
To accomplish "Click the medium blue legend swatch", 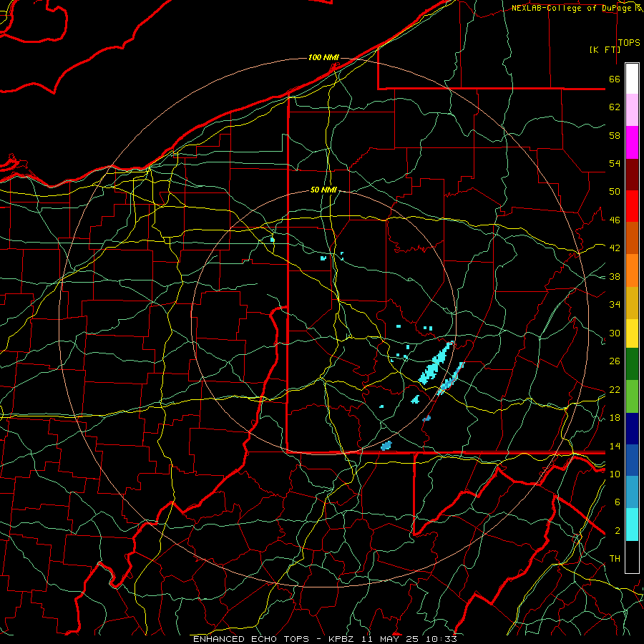I will [x=632, y=461].
